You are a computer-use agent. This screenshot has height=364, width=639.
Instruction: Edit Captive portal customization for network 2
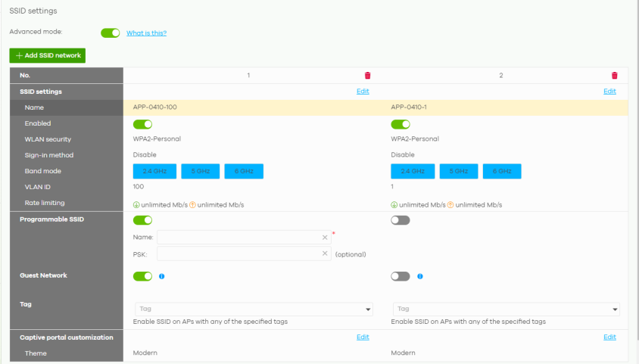click(x=609, y=338)
